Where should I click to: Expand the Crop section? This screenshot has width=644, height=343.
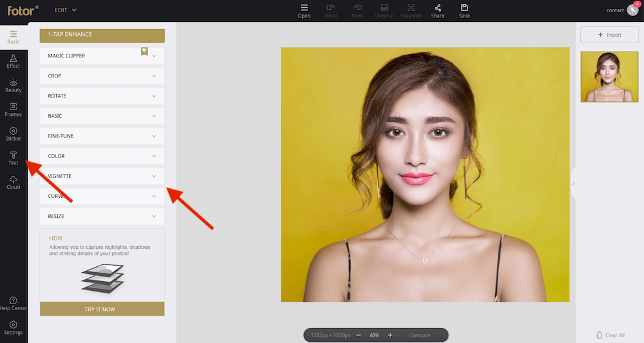pyautogui.click(x=102, y=76)
